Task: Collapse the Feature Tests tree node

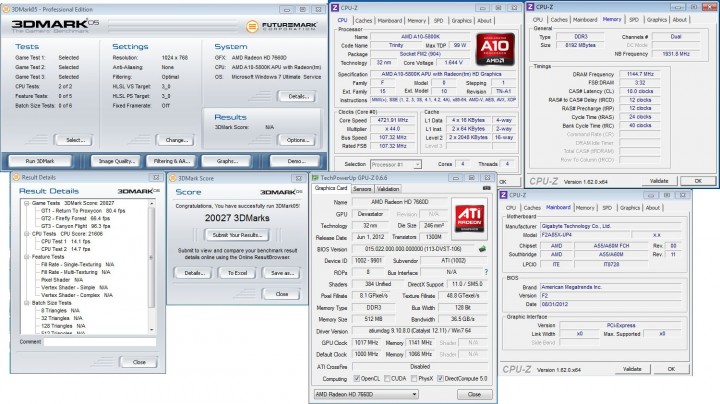Action: (27, 257)
